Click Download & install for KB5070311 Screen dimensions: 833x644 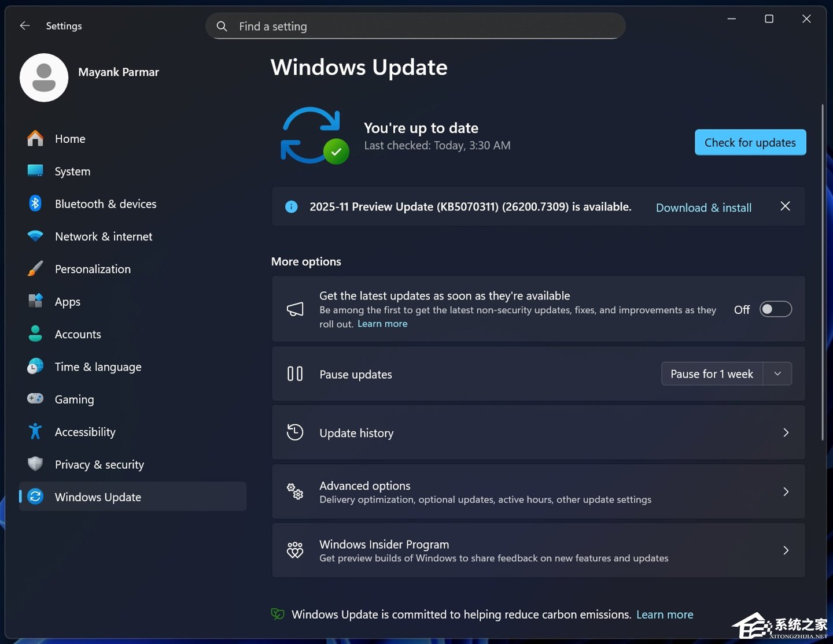(703, 207)
